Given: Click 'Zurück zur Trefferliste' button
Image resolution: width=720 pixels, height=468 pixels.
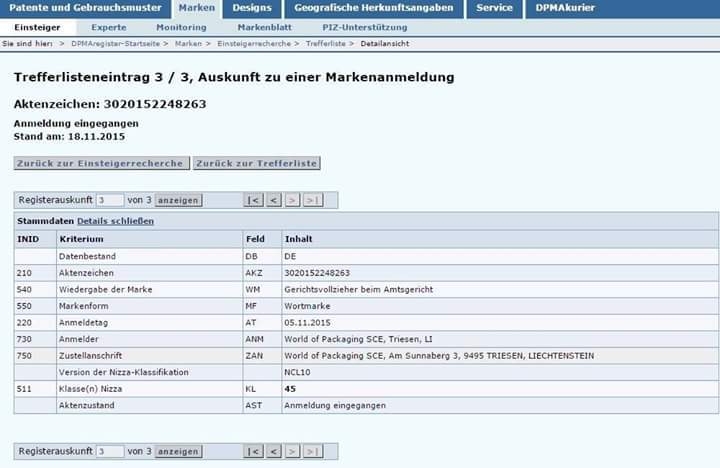Looking at the screenshot, I should coord(256,163).
